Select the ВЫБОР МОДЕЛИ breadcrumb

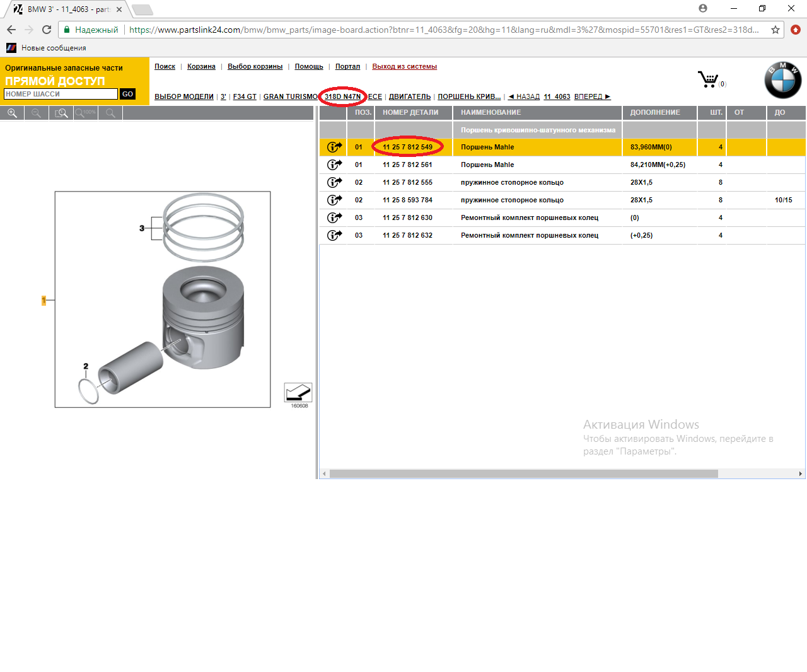click(x=184, y=96)
